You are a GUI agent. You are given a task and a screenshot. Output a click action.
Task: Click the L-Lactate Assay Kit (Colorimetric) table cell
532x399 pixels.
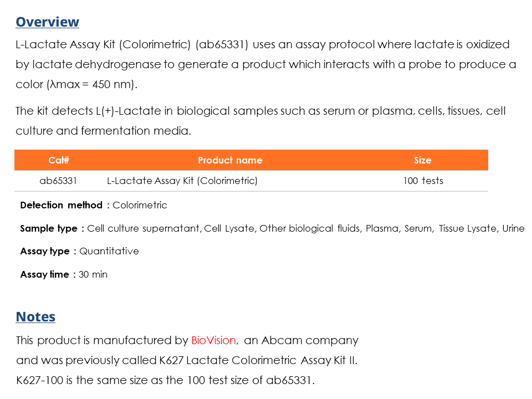click(x=182, y=181)
